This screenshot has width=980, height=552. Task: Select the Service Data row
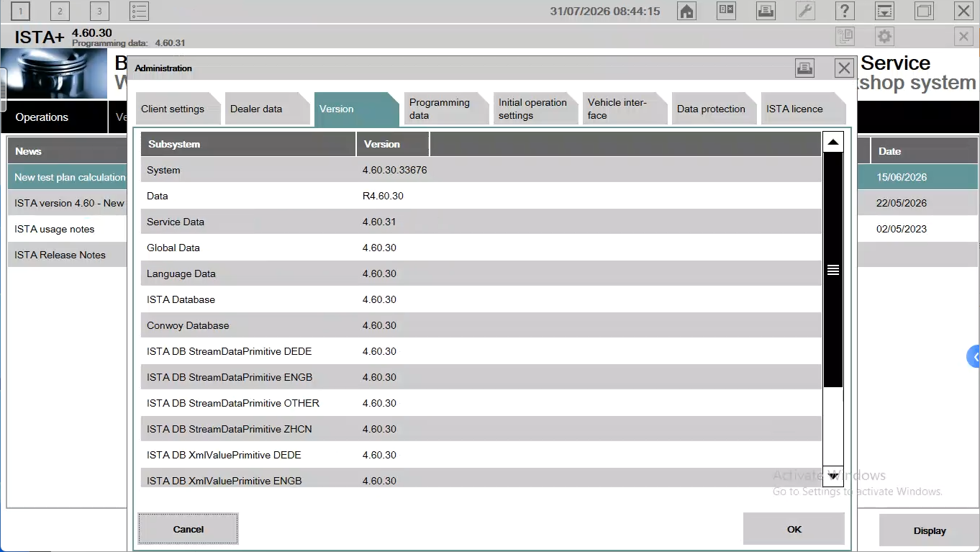click(481, 222)
